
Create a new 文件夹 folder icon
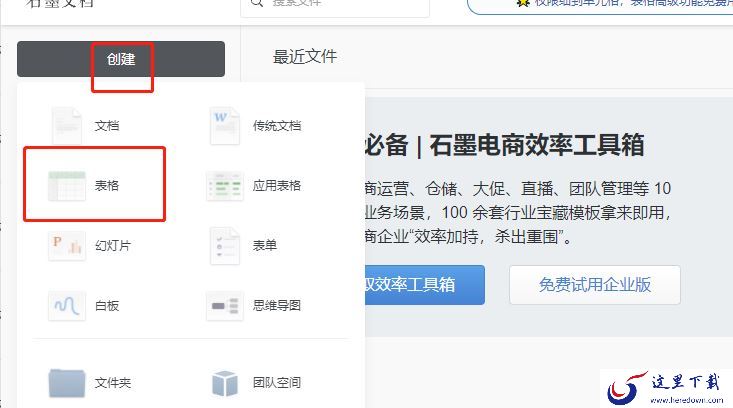[x=67, y=383]
